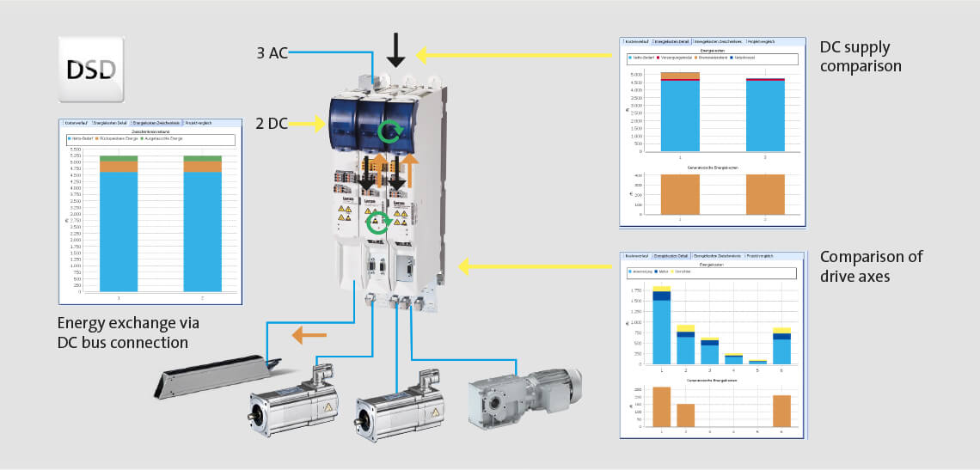Click the brake resistor image

pyautogui.click(x=217, y=375)
